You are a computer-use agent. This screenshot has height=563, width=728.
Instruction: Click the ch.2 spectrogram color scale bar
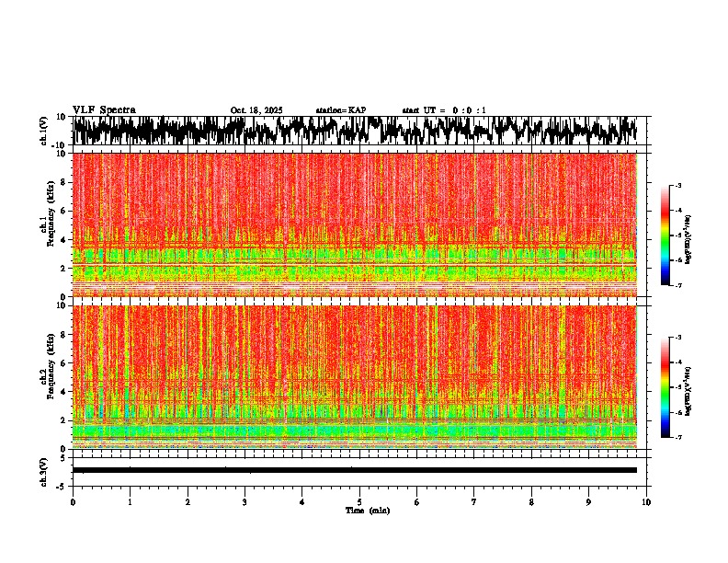pyautogui.click(x=665, y=387)
